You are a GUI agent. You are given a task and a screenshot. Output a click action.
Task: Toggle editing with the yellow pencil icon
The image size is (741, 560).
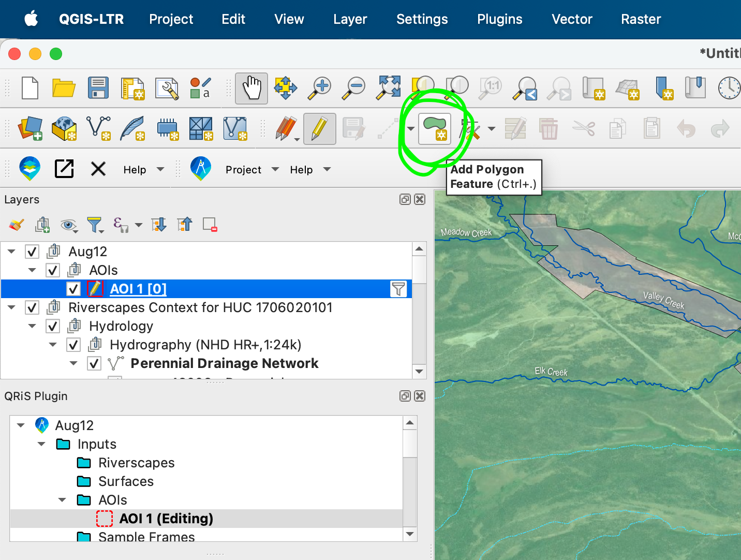(x=319, y=128)
